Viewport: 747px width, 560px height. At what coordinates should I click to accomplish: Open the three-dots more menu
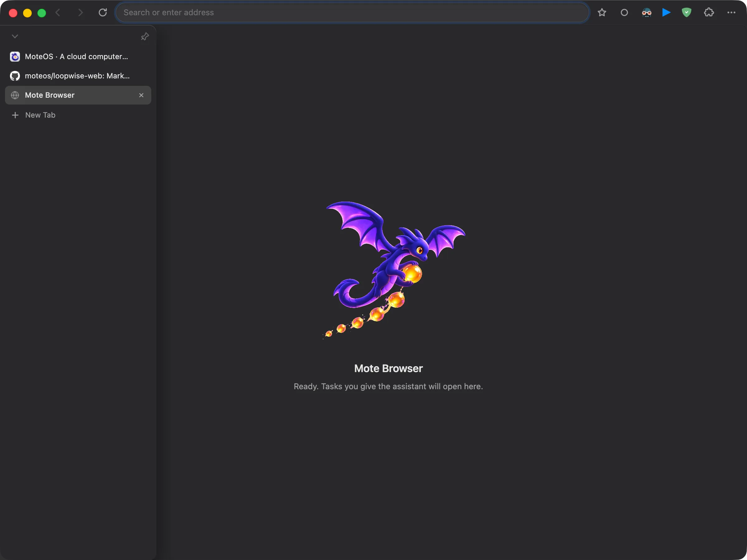coord(731,12)
